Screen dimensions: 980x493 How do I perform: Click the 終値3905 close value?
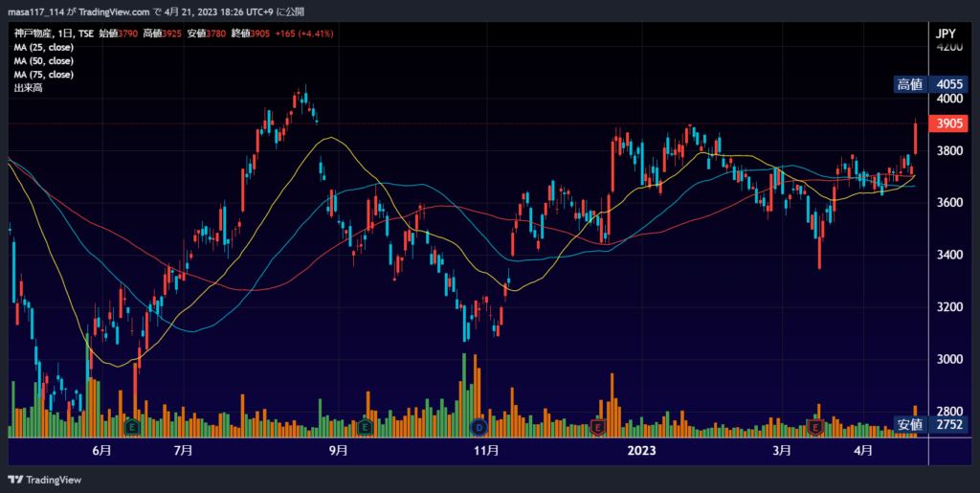pyautogui.click(x=251, y=34)
